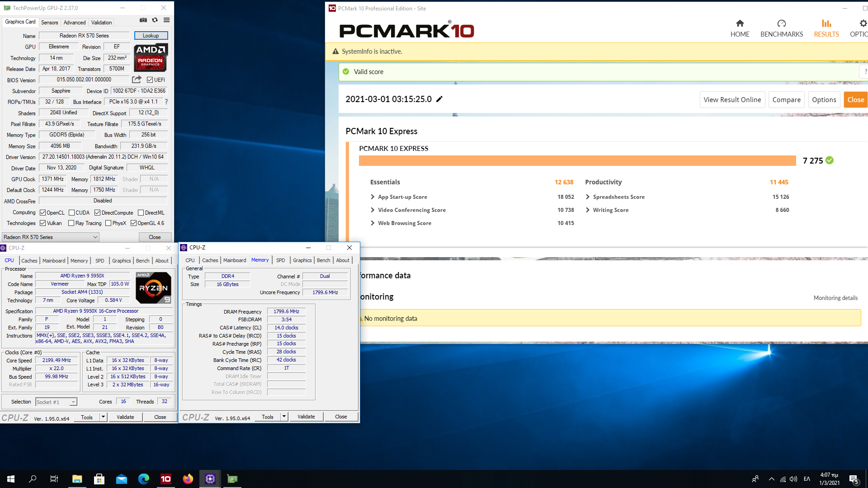This screenshot has width=868, height=488.
Task: Open the volume control in system tray
Action: pyautogui.click(x=793, y=479)
